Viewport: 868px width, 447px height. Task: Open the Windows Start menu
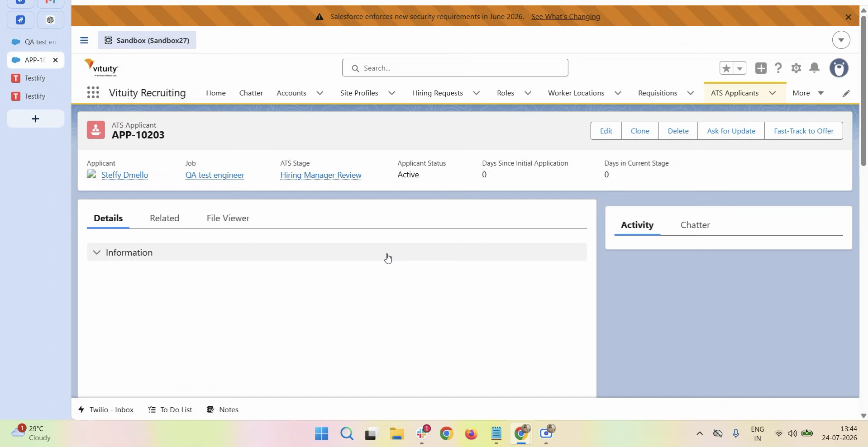click(x=321, y=434)
